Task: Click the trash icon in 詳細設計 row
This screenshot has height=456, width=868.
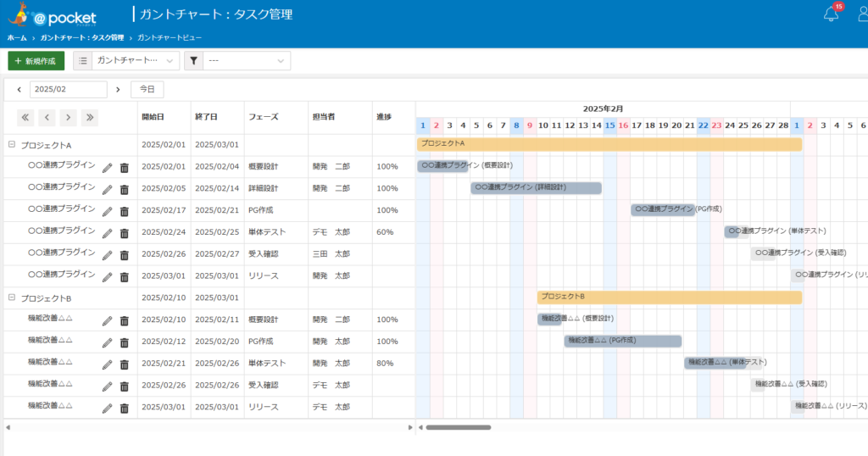Action: pos(124,190)
